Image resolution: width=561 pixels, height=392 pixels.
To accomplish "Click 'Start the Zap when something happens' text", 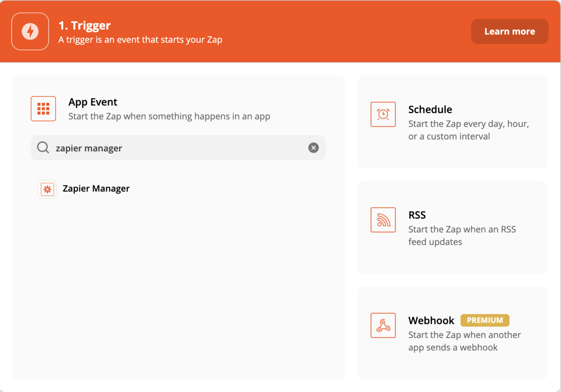I will [x=169, y=116].
